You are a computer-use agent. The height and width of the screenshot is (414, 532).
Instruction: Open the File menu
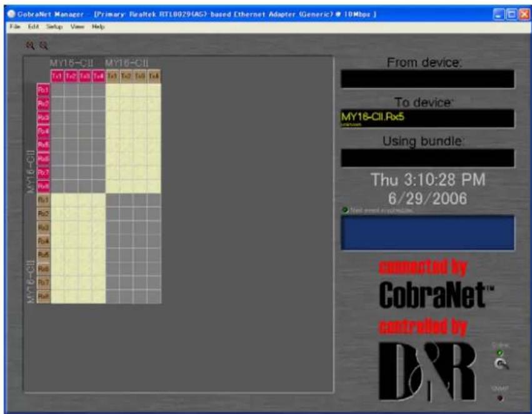(x=14, y=26)
